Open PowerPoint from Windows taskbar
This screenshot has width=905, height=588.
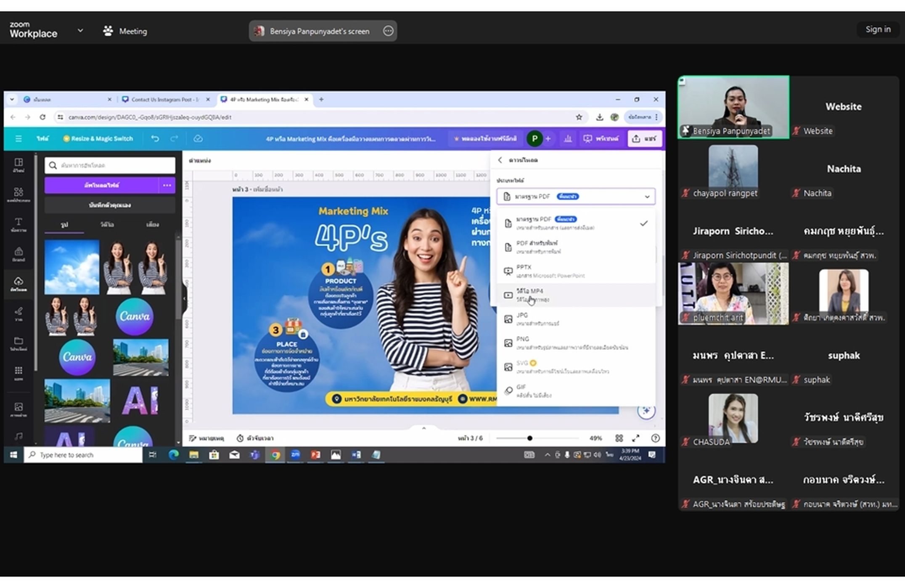315,454
